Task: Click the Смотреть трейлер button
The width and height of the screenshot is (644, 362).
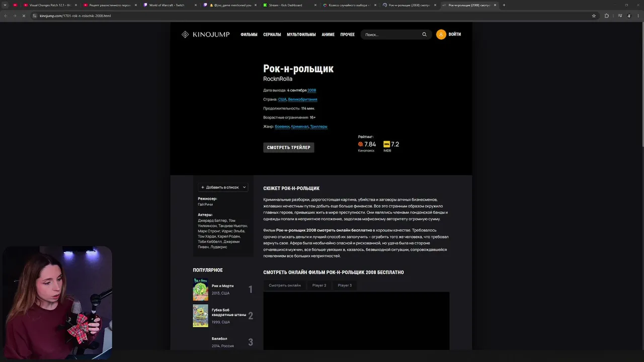Action: 289,147
